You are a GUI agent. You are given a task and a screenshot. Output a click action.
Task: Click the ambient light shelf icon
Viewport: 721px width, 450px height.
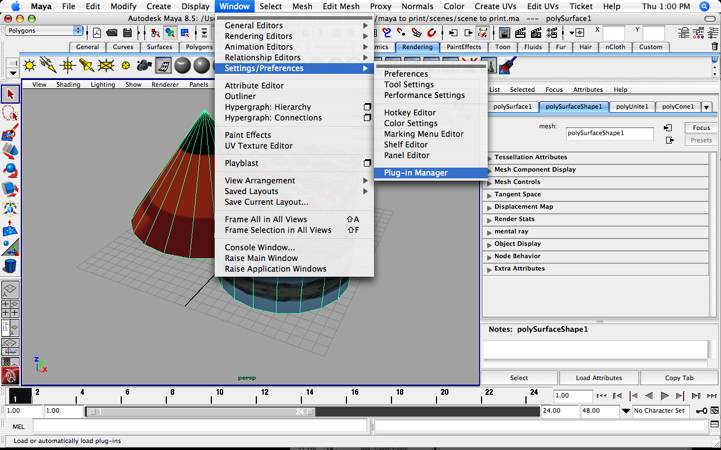(30, 65)
